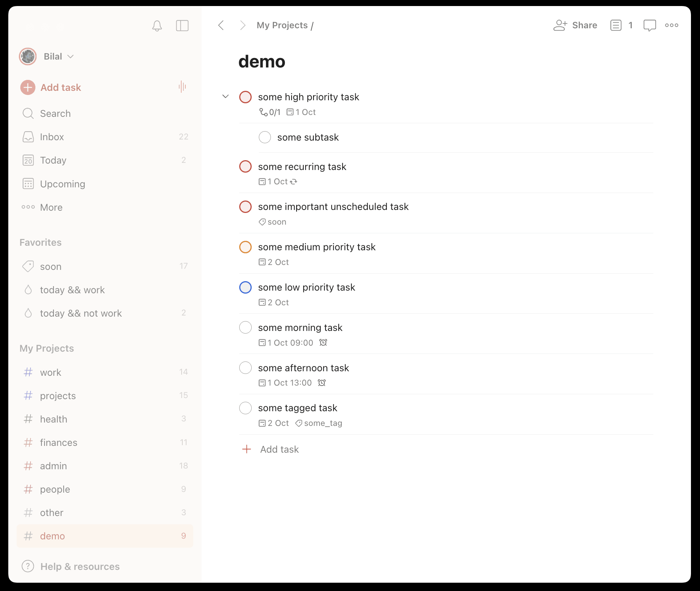
Task: Click the blue low priority task circle
Action: (246, 287)
